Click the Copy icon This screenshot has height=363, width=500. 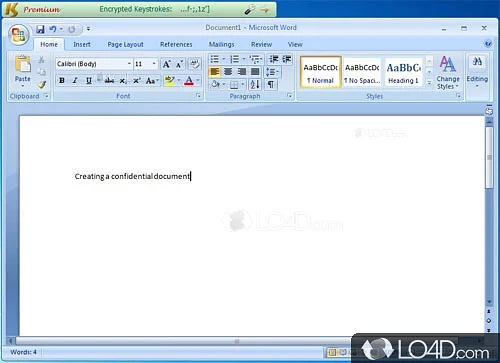[41, 72]
